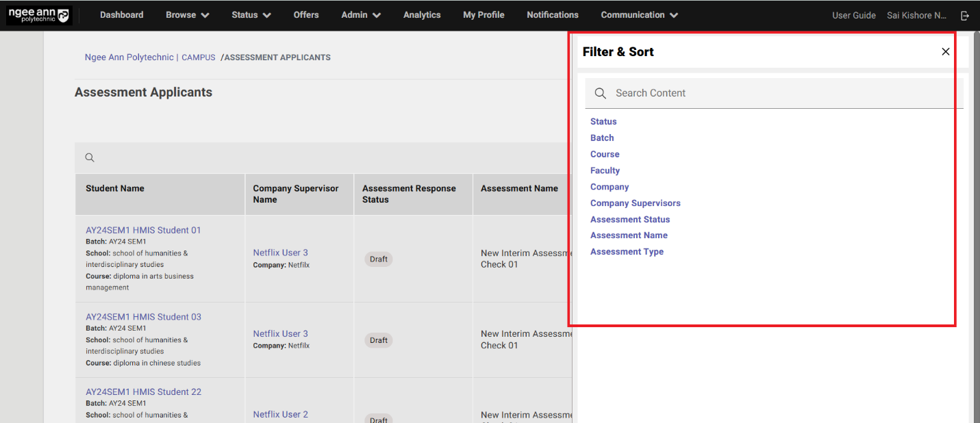Open AY24SEM1 HMIS Student 01 profile
This screenshot has height=423, width=980.
(143, 230)
